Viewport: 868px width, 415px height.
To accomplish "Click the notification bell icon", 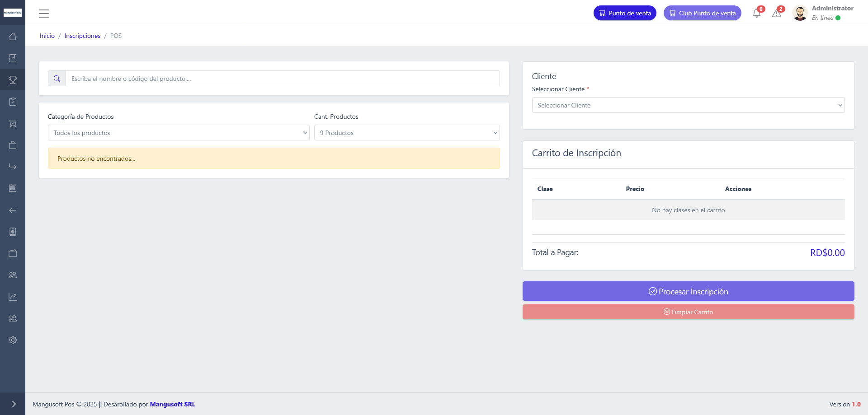I will point(757,14).
